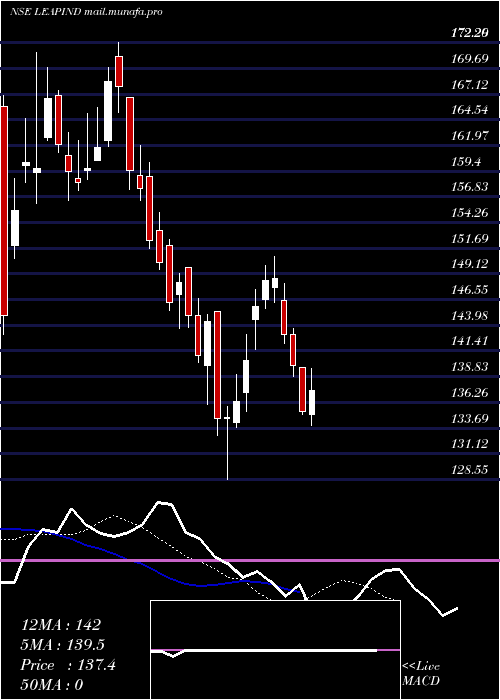Click the 12MA : 142 readout
500x700 pixels.
pos(61,625)
